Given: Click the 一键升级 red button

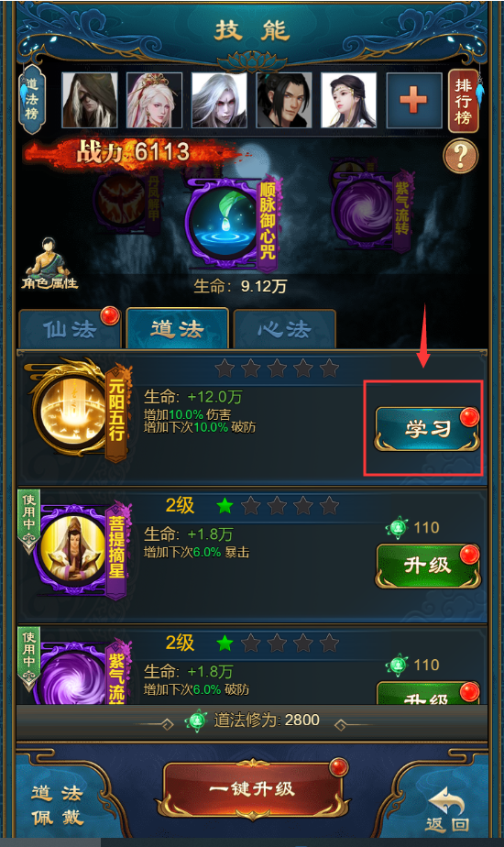Looking at the screenshot, I should tap(252, 789).
